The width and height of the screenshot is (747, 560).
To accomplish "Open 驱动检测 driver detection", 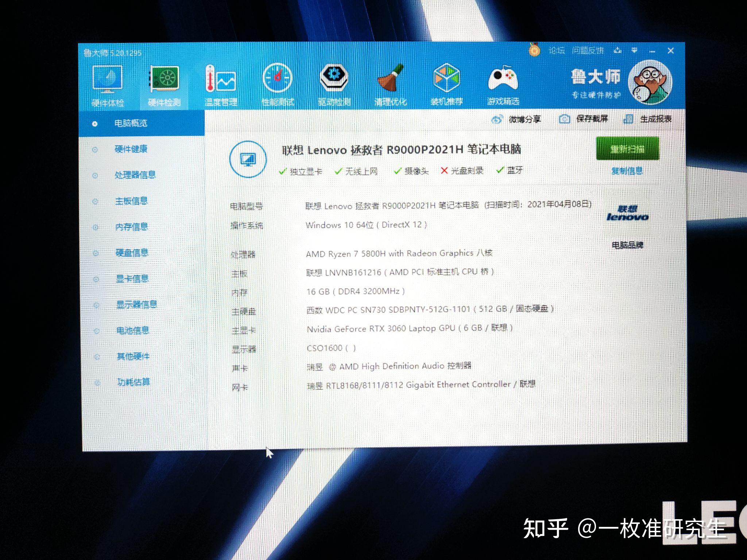I will (334, 85).
